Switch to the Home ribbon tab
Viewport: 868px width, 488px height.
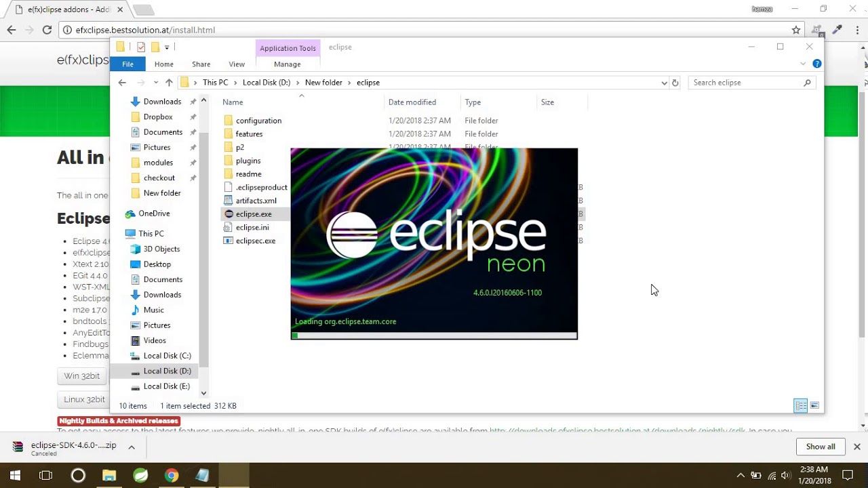click(163, 64)
